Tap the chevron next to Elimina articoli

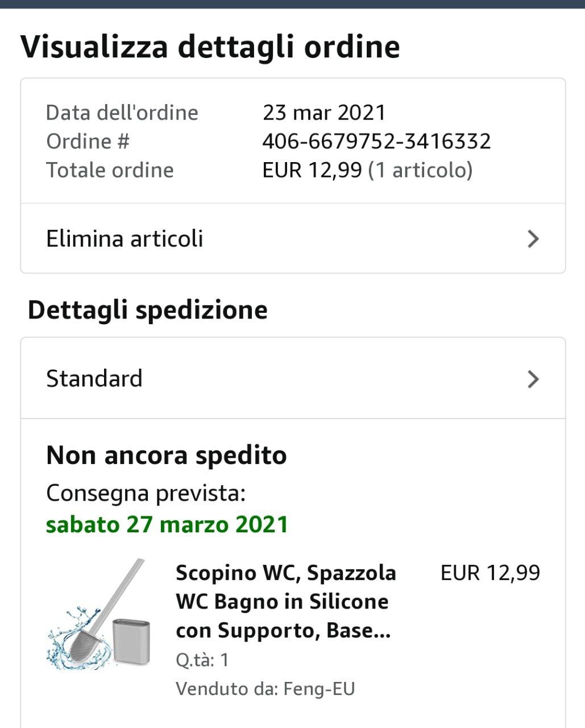pos(533,239)
